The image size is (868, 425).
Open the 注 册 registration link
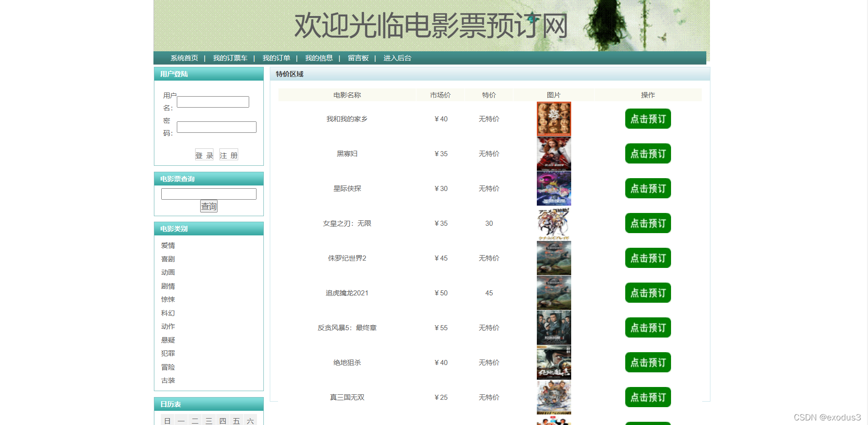(x=229, y=154)
